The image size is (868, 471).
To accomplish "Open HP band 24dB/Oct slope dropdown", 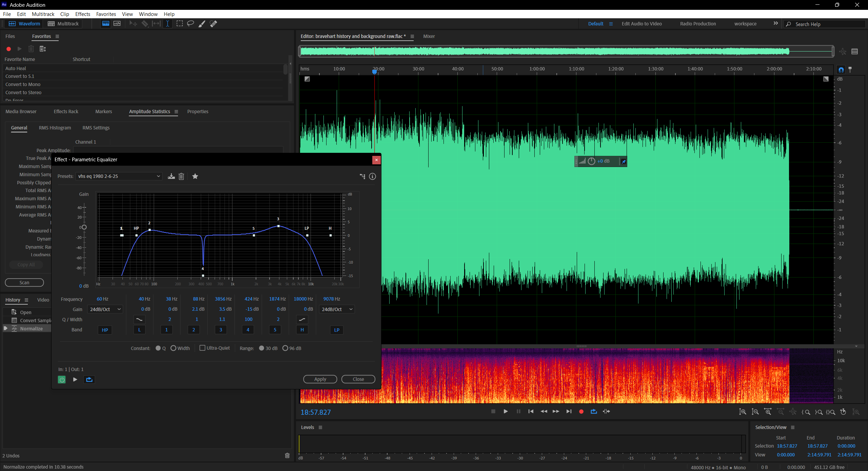I will click(105, 309).
